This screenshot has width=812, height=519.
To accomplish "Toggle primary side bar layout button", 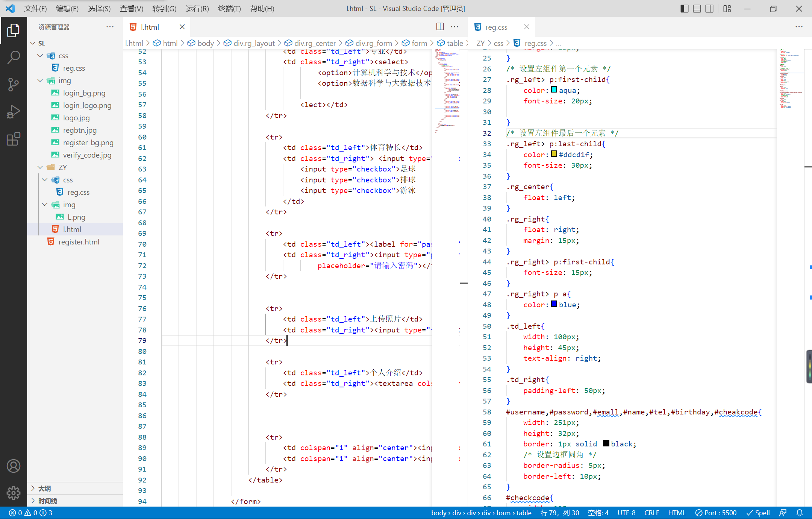I will (684, 9).
